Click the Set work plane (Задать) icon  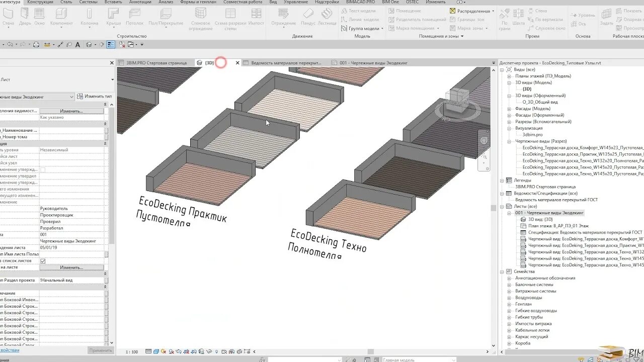607,17
